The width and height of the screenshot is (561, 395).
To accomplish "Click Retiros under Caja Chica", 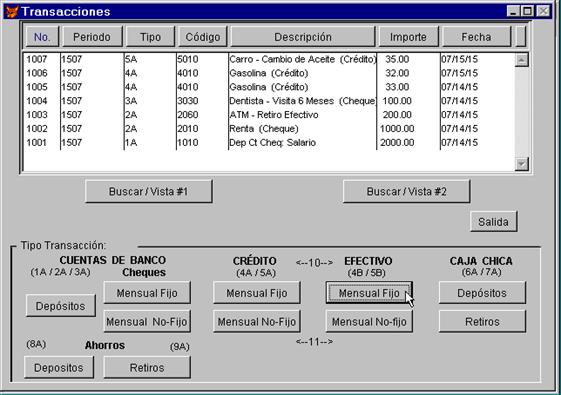I will [482, 322].
